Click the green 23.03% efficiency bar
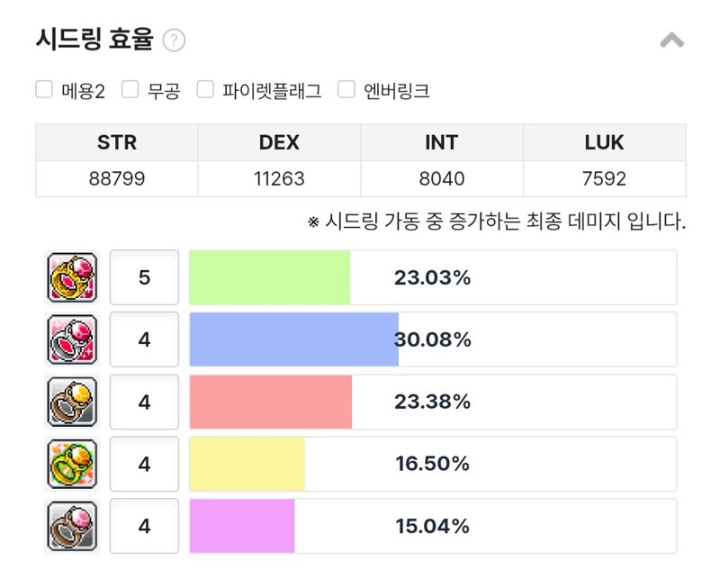Viewport: 720px width, 588px height. point(269,277)
